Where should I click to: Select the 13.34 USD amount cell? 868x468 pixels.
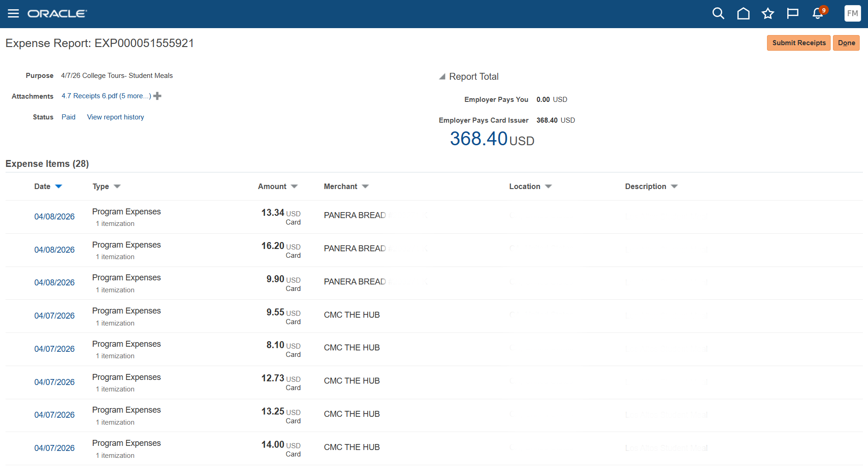tap(281, 217)
